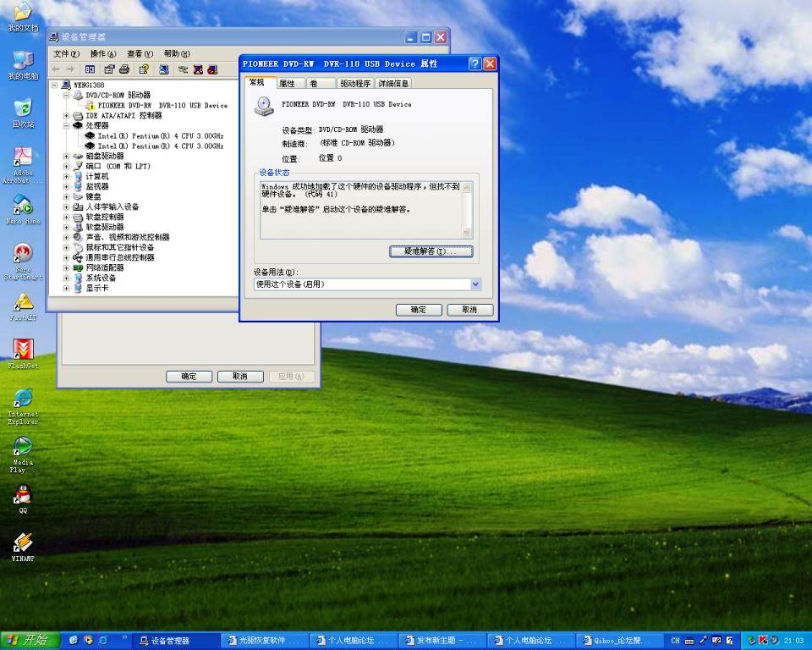Click 确定 in the background dialog

[189, 377]
